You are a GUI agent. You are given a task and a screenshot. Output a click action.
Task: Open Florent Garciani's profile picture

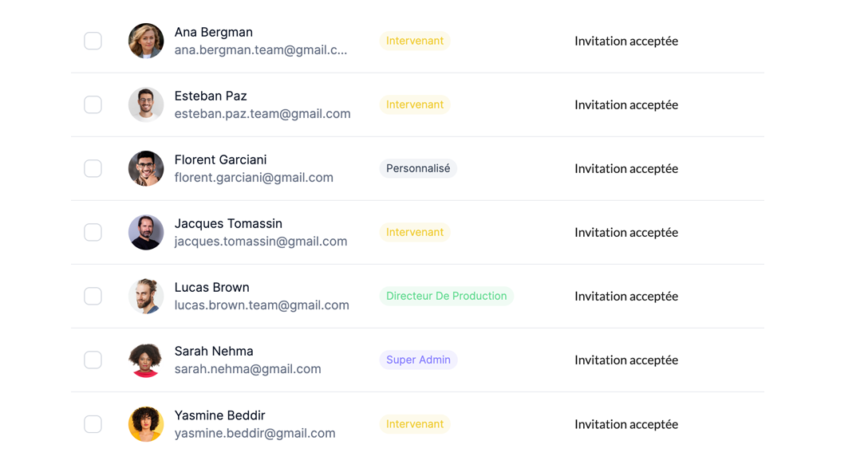tap(146, 168)
